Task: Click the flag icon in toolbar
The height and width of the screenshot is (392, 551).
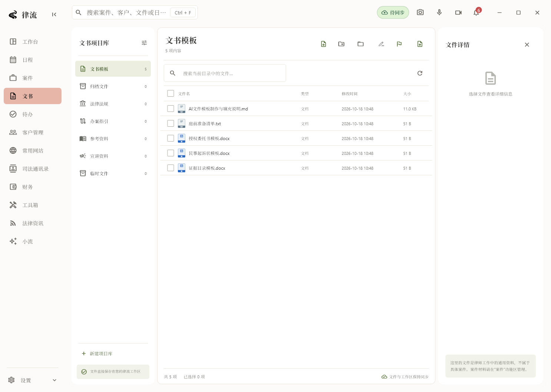Action: [399, 44]
